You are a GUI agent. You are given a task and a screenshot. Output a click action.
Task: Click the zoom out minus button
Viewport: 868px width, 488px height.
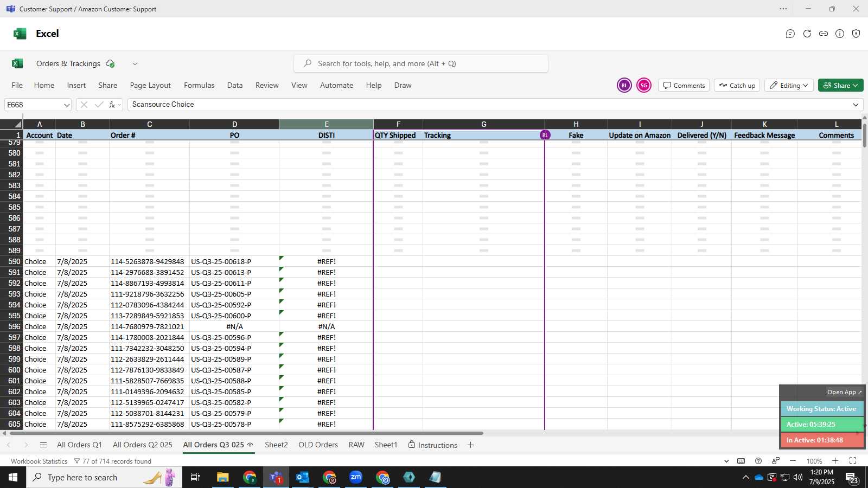click(x=793, y=461)
